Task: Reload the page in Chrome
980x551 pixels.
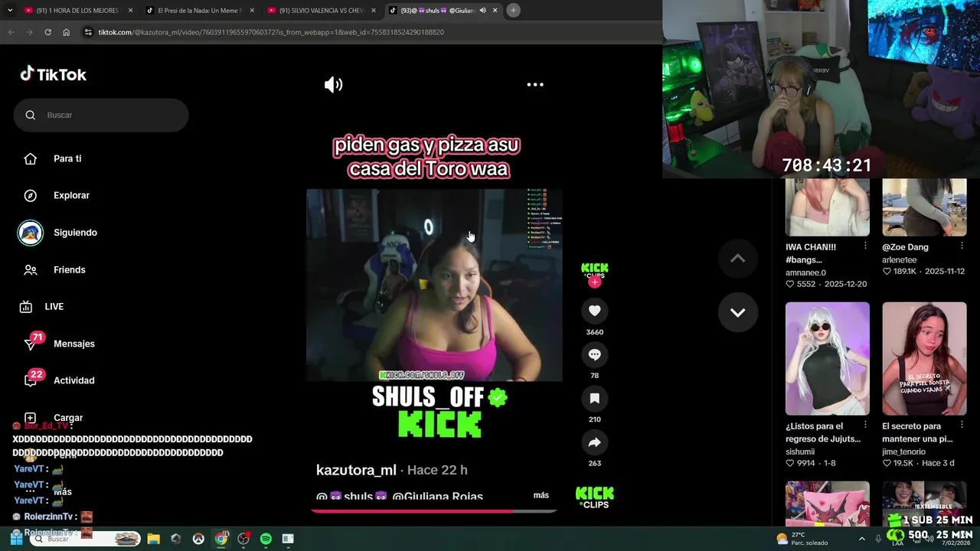Action: [x=47, y=32]
